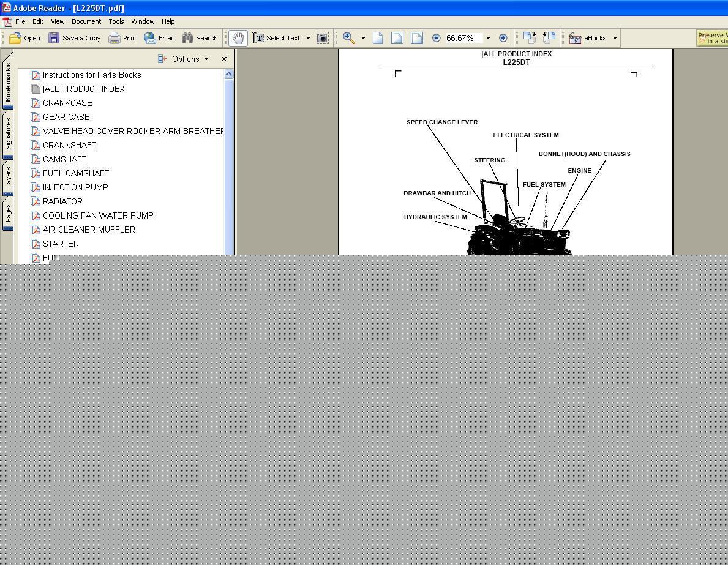Open the CRANKSHAFT bookmark
This screenshot has width=728, height=565.
point(70,145)
